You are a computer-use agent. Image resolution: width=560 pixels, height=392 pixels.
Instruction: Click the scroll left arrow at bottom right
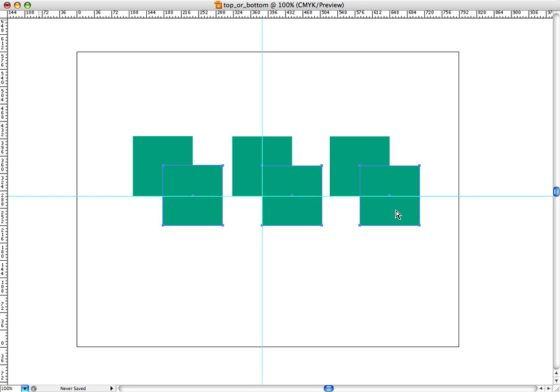[x=539, y=388]
